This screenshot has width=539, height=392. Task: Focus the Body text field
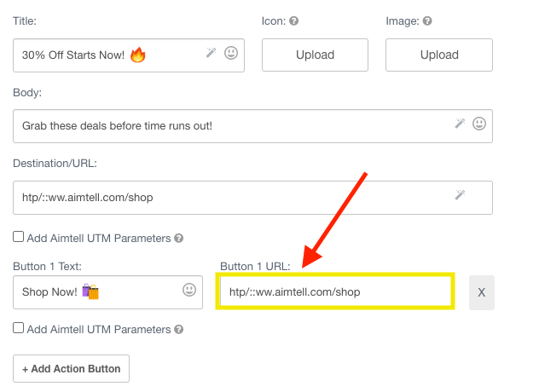(230, 126)
